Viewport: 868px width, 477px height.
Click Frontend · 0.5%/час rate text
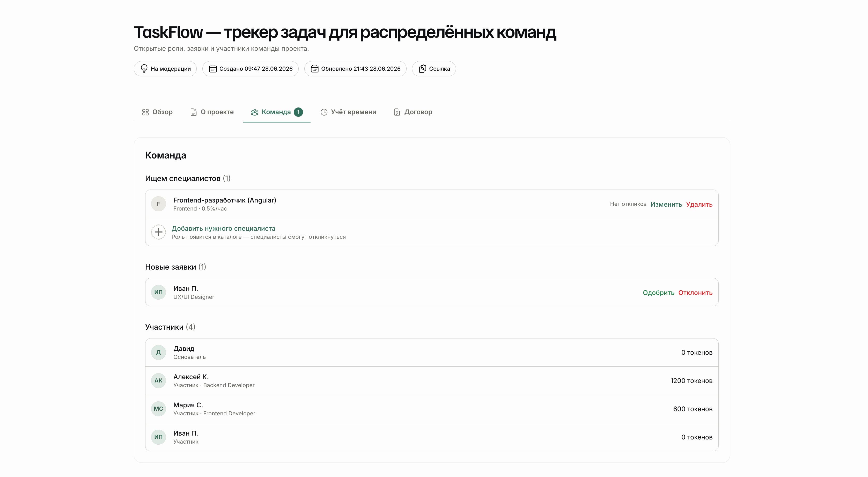point(200,209)
